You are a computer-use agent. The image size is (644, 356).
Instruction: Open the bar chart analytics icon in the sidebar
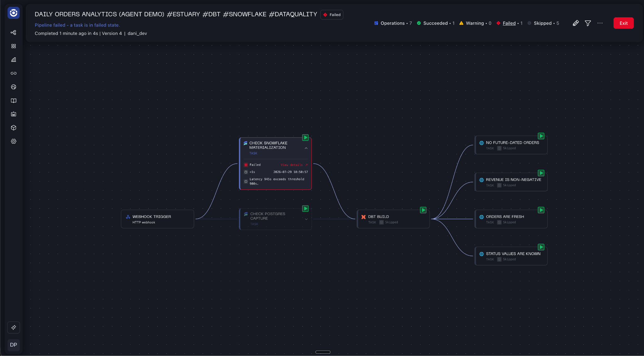pyautogui.click(x=14, y=60)
